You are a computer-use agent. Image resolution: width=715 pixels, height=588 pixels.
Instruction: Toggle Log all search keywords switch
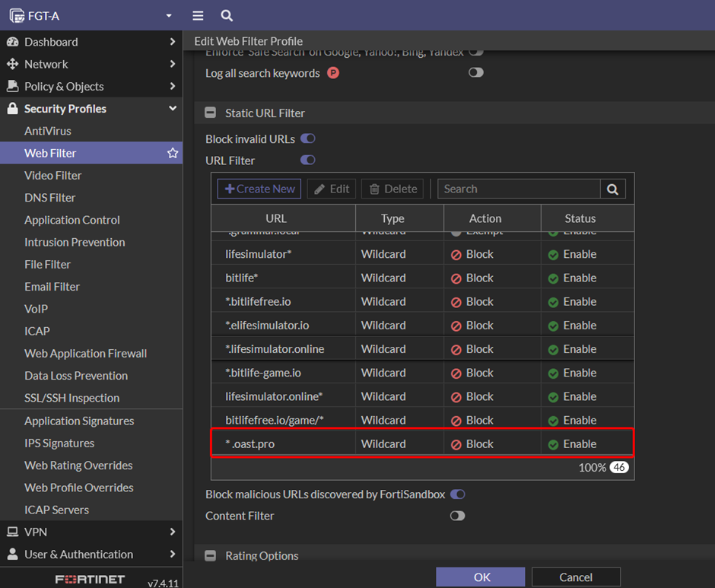click(x=476, y=72)
